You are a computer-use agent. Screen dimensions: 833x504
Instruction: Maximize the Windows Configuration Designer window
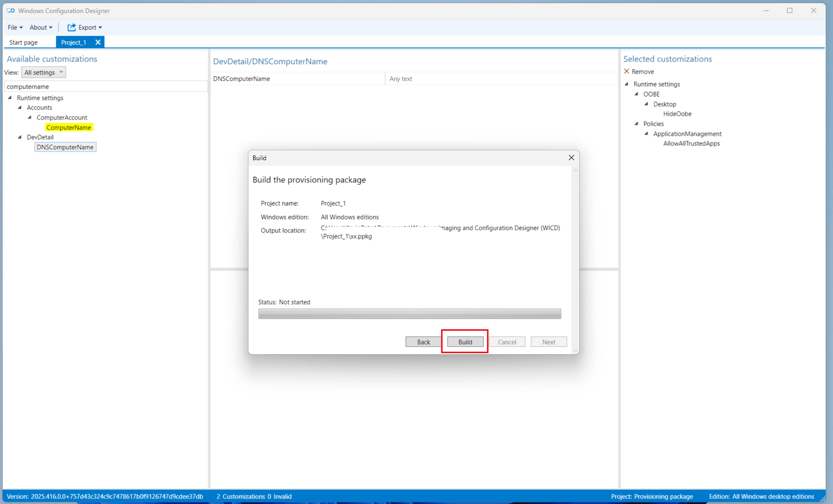coord(790,10)
